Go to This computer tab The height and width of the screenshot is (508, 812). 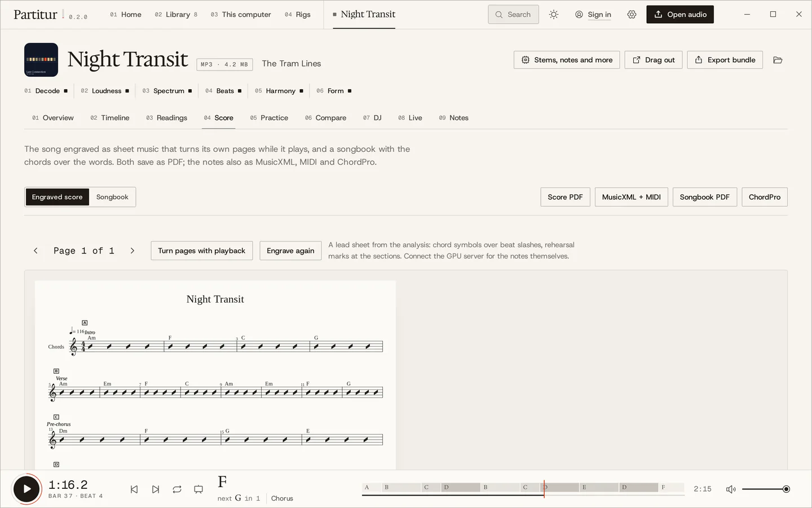pos(241,15)
